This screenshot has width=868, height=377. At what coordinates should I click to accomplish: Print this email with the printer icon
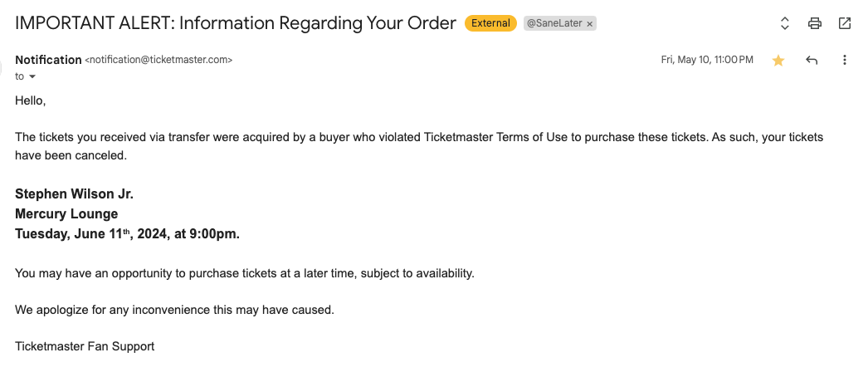(x=814, y=23)
